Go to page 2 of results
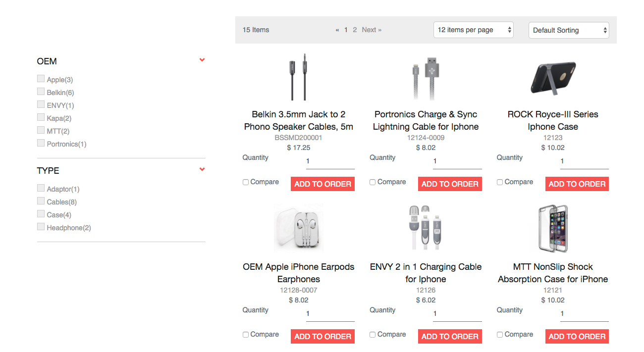Image resolution: width=644 pixels, height=352 pixels. (355, 30)
